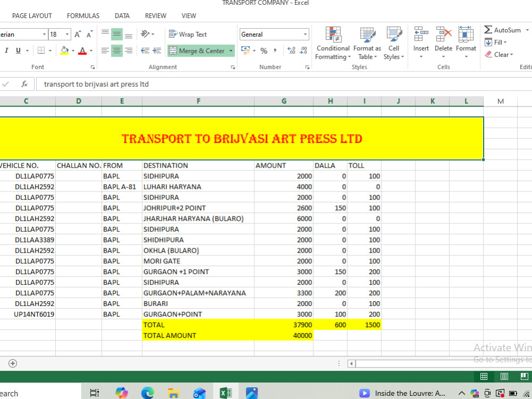Apply comma style
Screen dimensions: 532x399
tap(275, 51)
